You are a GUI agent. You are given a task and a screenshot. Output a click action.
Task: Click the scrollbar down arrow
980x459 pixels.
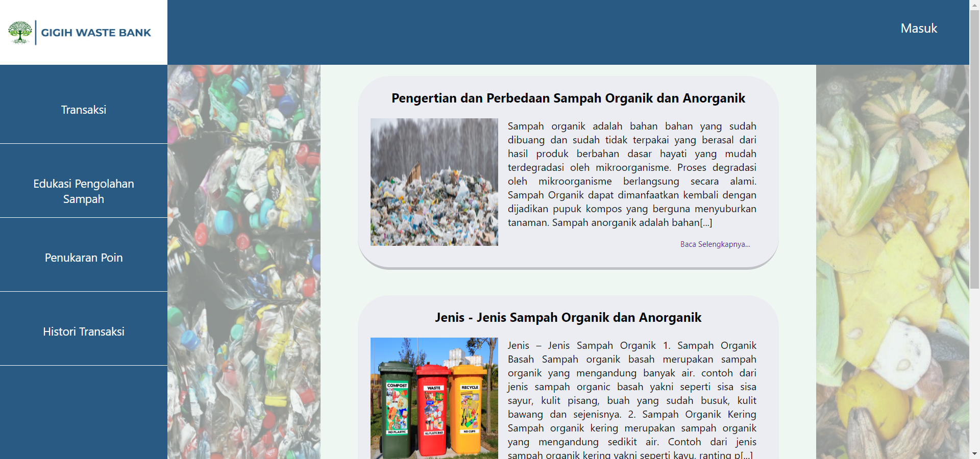click(x=974, y=454)
